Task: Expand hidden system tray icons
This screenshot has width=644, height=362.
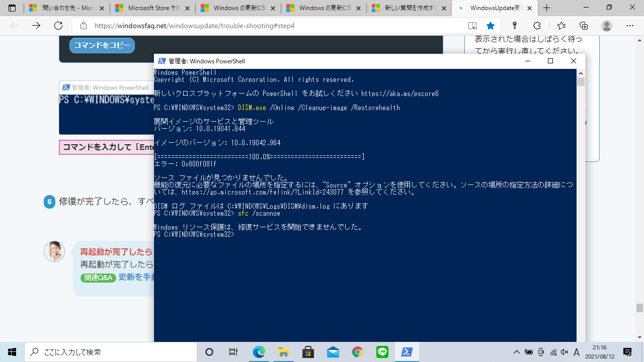Action: 517,352
